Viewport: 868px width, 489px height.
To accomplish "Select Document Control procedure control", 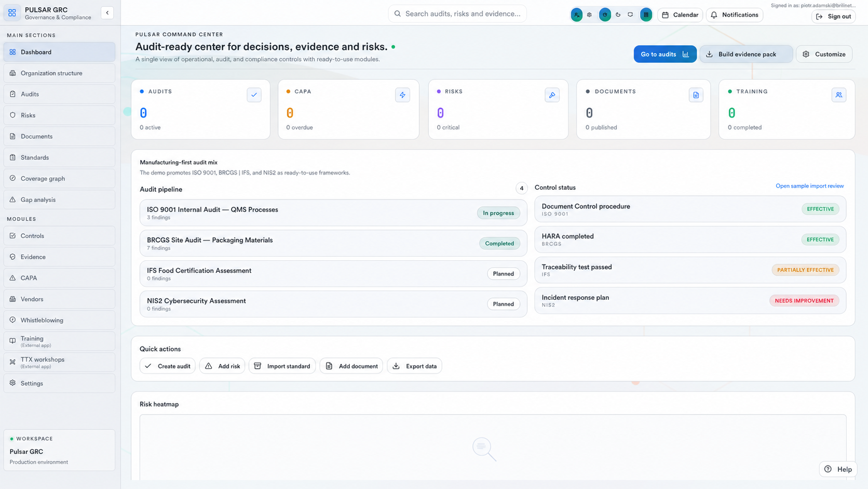I will point(690,209).
